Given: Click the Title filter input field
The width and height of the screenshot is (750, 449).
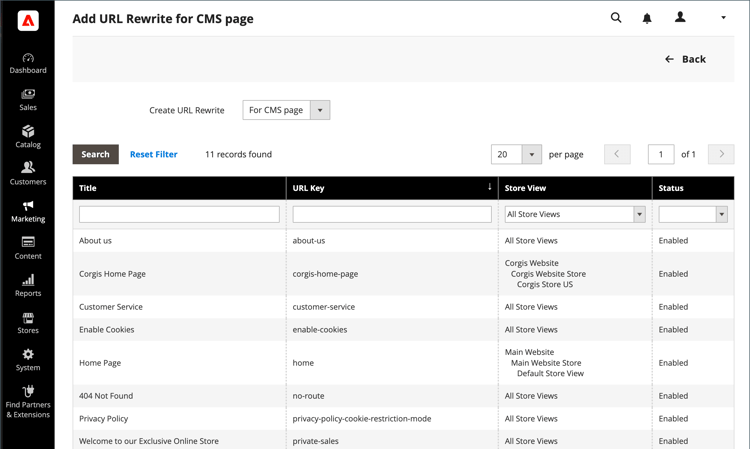Looking at the screenshot, I should (x=179, y=214).
